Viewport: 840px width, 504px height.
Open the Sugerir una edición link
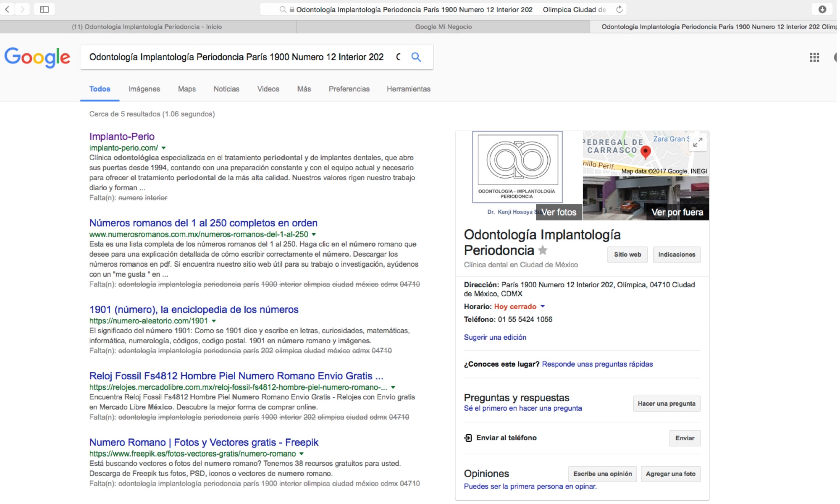[495, 337]
